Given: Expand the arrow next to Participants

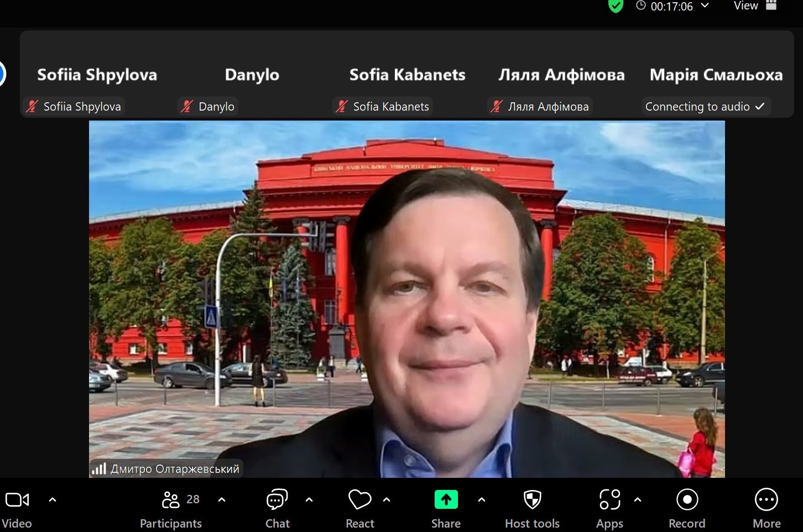Looking at the screenshot, I should [x=222, y=499].
